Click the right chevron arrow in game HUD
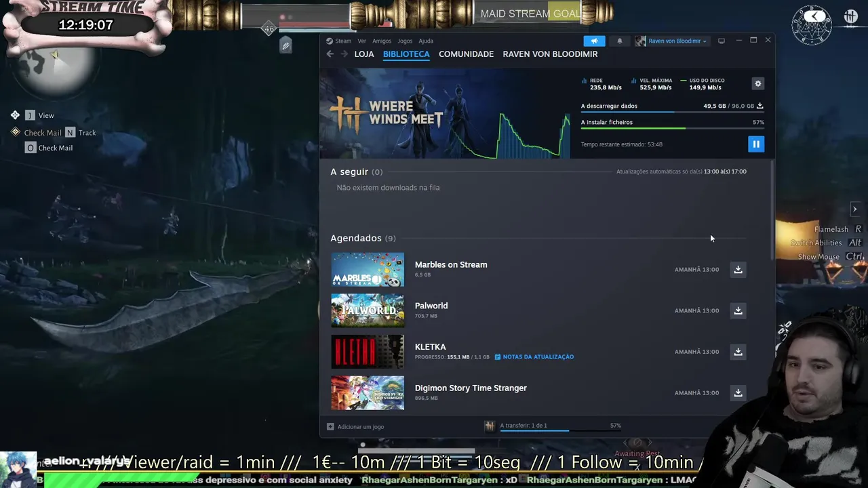The image size is (868, 488). click(854, 209)
